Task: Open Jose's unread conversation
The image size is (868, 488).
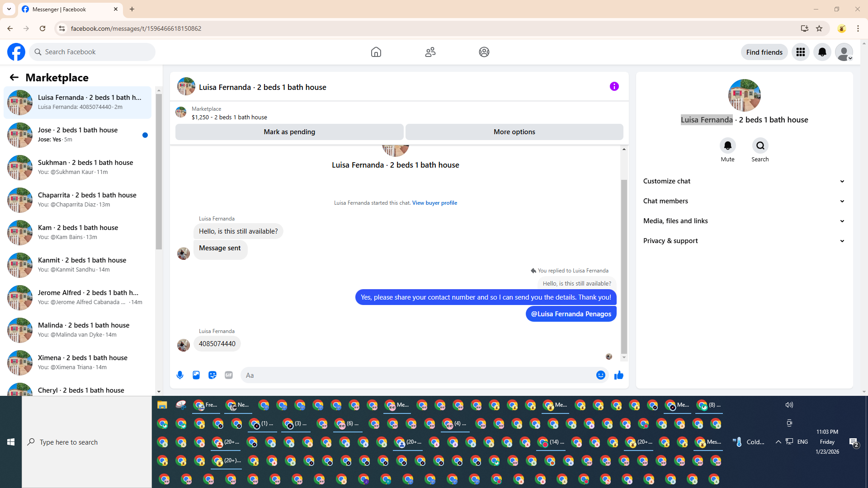Action: click(x=78, y=135)
